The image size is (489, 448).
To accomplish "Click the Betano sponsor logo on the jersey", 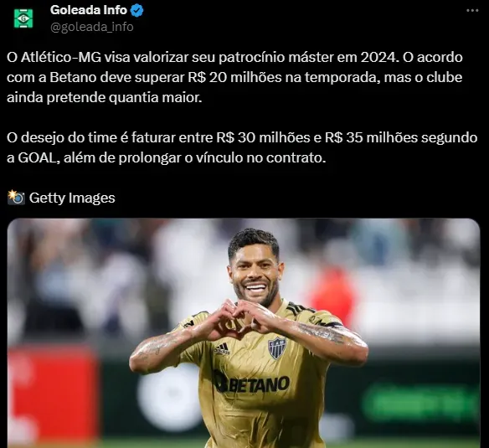I will pos(252,384).
